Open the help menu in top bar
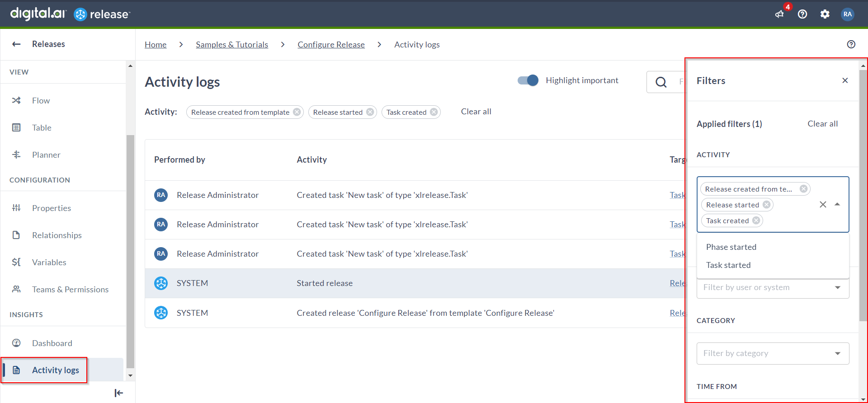Screen dimensions: 868x403 [802, 14]
